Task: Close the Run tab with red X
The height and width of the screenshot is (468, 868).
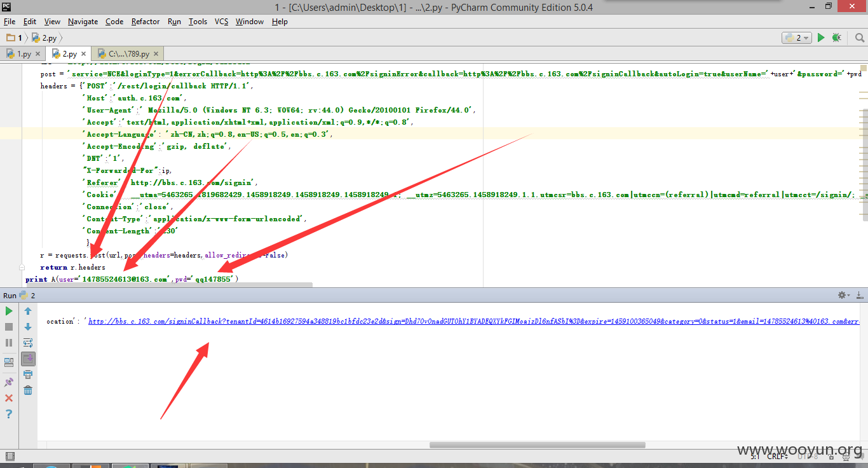Action: coord(9,398)
